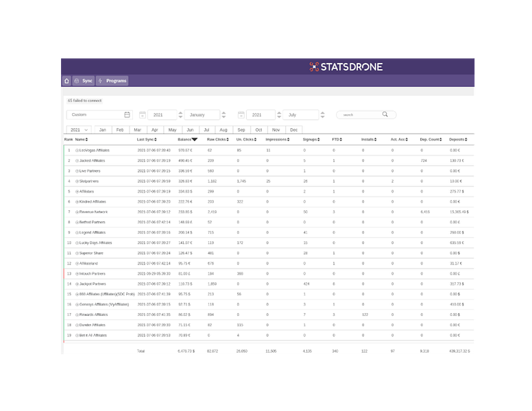
Task: Open the home icon in the navigation bar
Action: coord(66,81)
